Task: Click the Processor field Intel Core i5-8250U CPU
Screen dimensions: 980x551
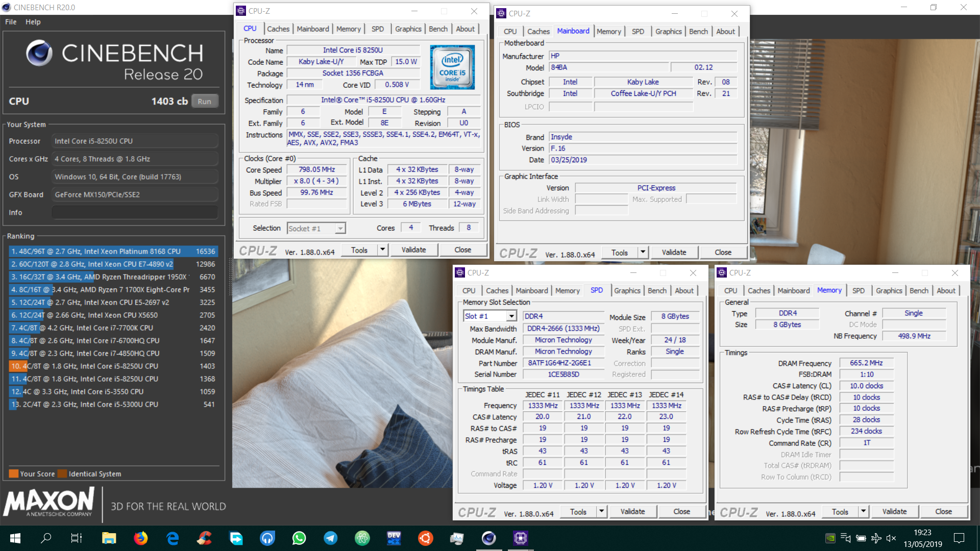Action: click(135, 141)
